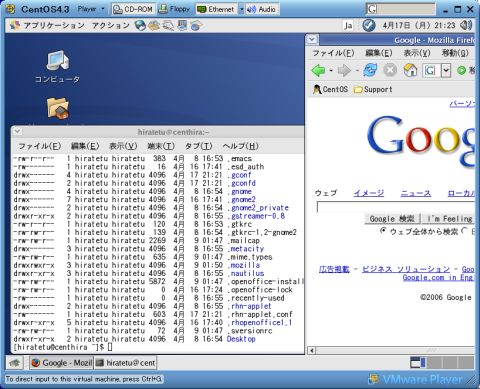
Task: Open the Firefox ファイル(F) menu
Action: tap(333, 53)
